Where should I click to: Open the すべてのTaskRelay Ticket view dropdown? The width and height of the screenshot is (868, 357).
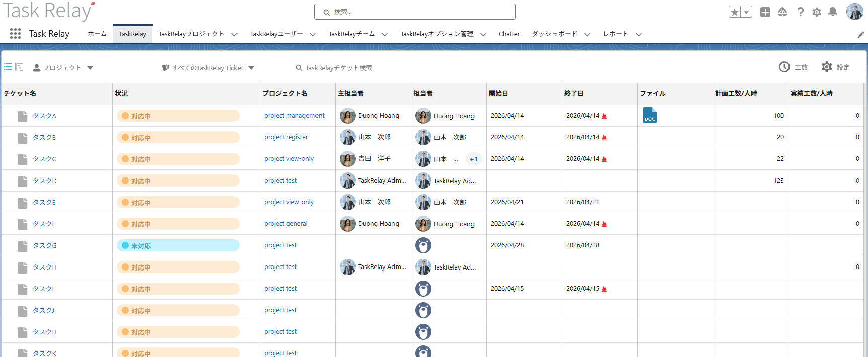(208, 68)
